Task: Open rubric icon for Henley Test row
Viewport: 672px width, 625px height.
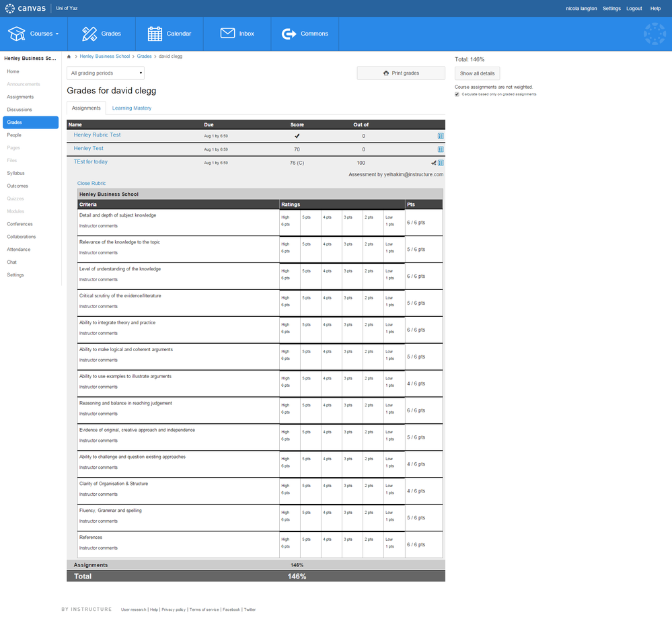Action: point(441,149)
